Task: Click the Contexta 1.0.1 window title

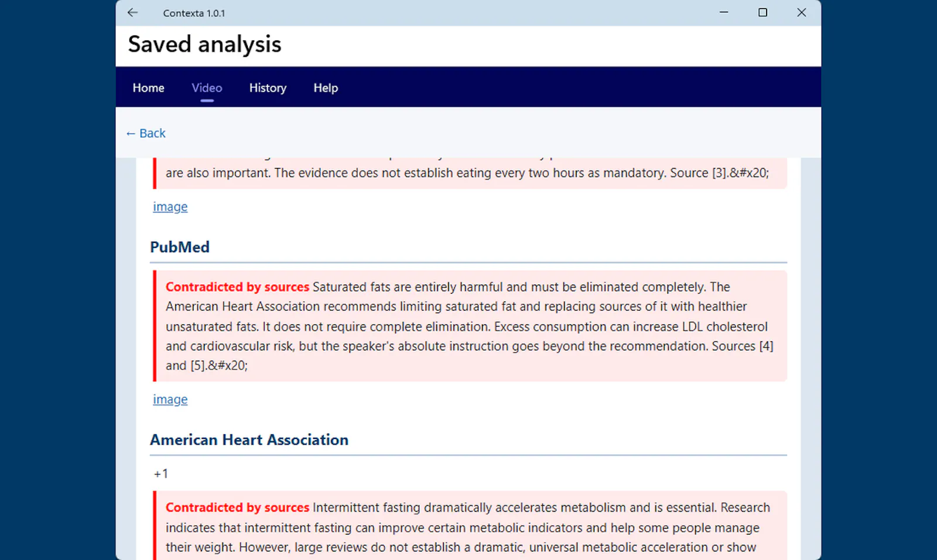Action: tap(194, 13)
